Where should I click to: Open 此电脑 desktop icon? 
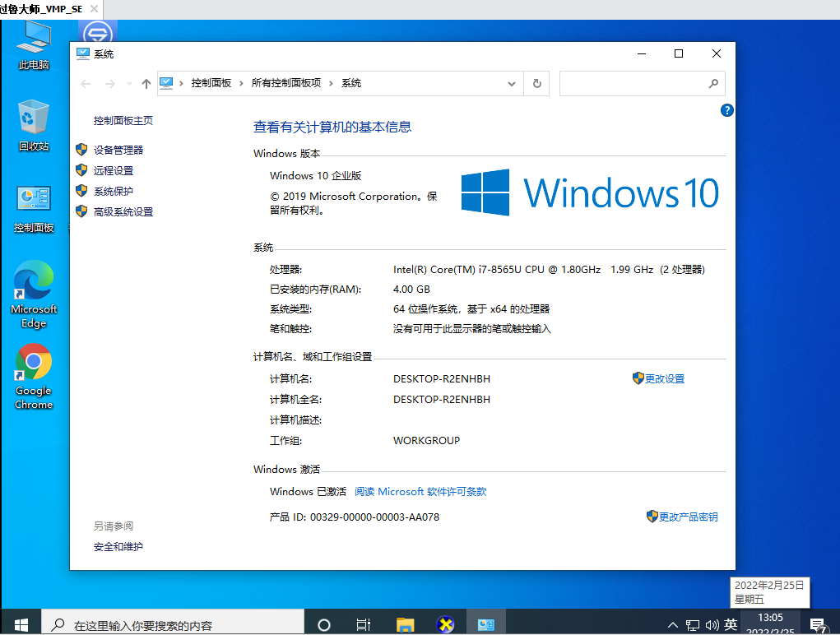(33, 45)
